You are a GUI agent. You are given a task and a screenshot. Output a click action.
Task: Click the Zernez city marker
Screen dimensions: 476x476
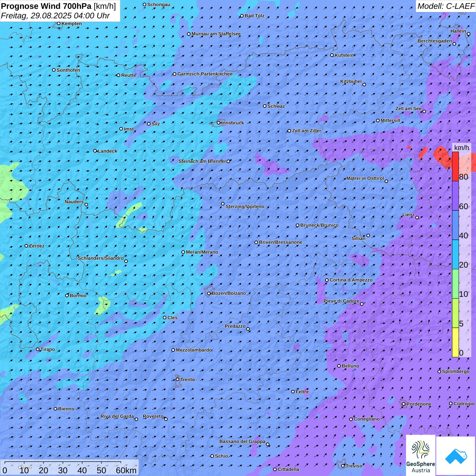click(26, 246)
